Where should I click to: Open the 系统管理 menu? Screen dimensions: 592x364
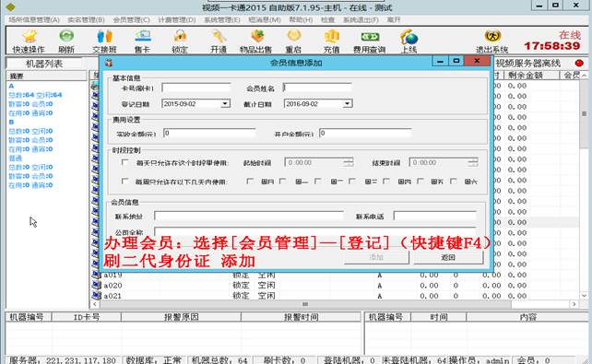pos(222,19)
